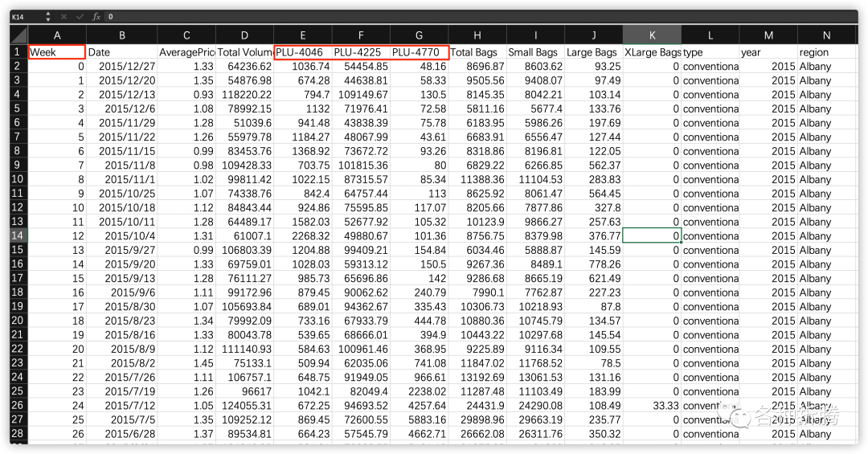This screenshot has width=868, height=454.
Task: Select column L header
Action: [710, 35]
